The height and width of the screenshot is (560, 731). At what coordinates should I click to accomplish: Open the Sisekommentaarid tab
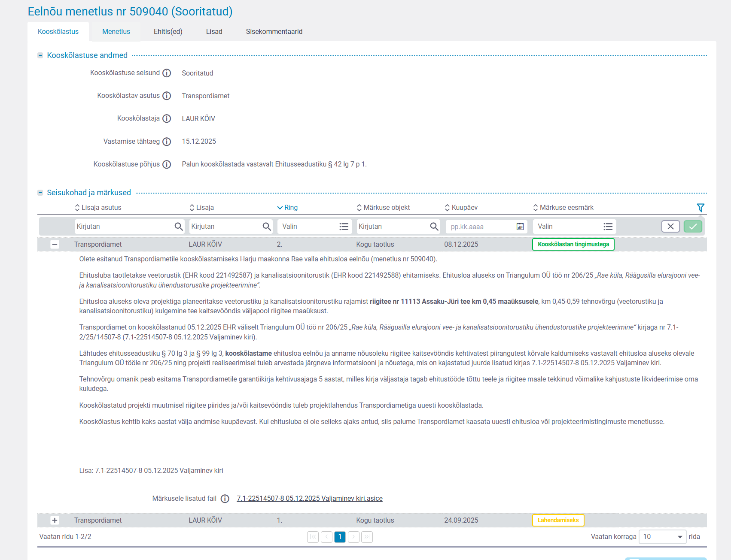pos(274,32)
